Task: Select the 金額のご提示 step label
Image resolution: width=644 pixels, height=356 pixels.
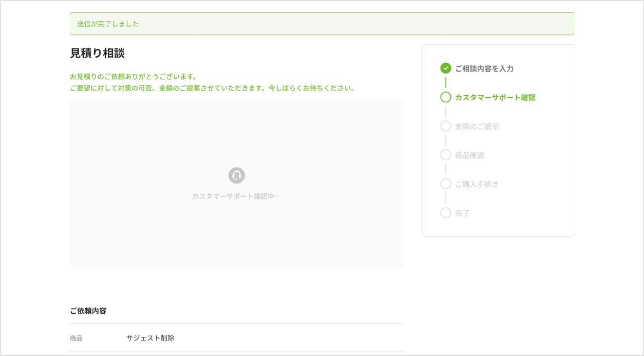Action: pyautogui.click(x=477, y=127)
